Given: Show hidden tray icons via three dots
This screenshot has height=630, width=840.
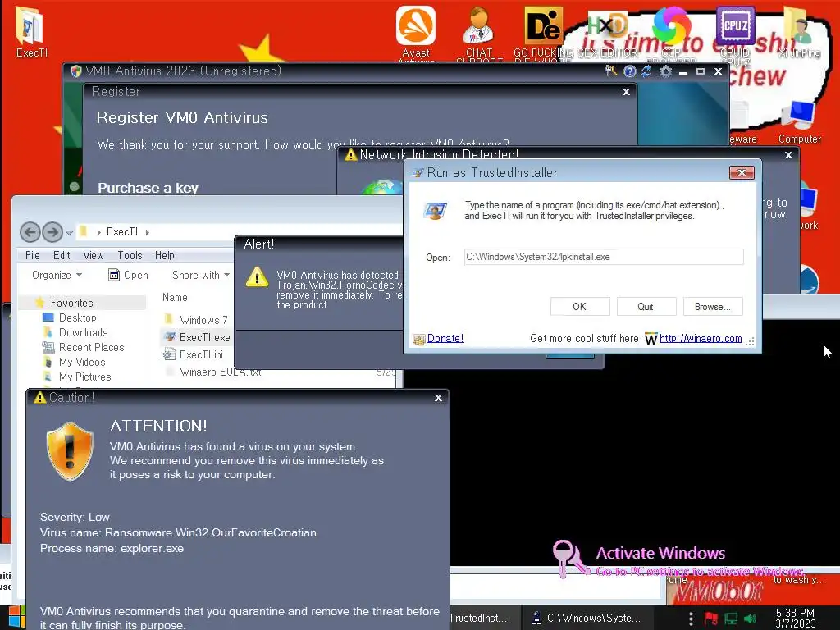Looking at the screenshot, I should [691, 619].
